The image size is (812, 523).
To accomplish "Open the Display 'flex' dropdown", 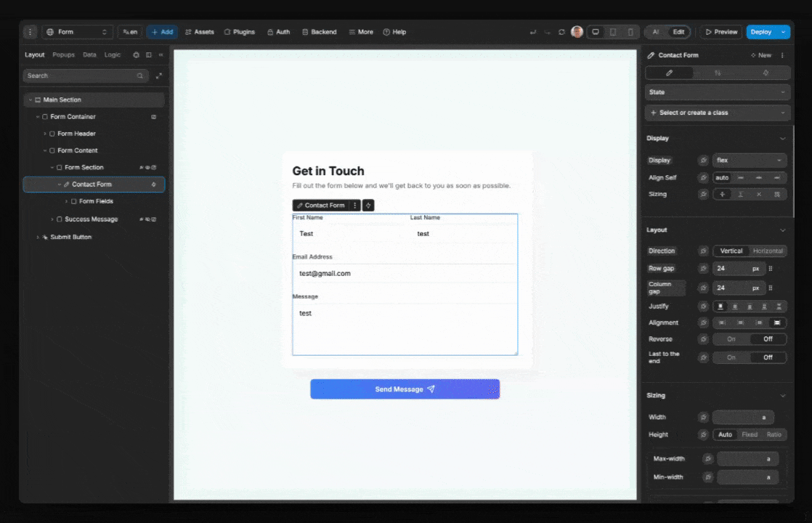I will click(x=750, y=160).
